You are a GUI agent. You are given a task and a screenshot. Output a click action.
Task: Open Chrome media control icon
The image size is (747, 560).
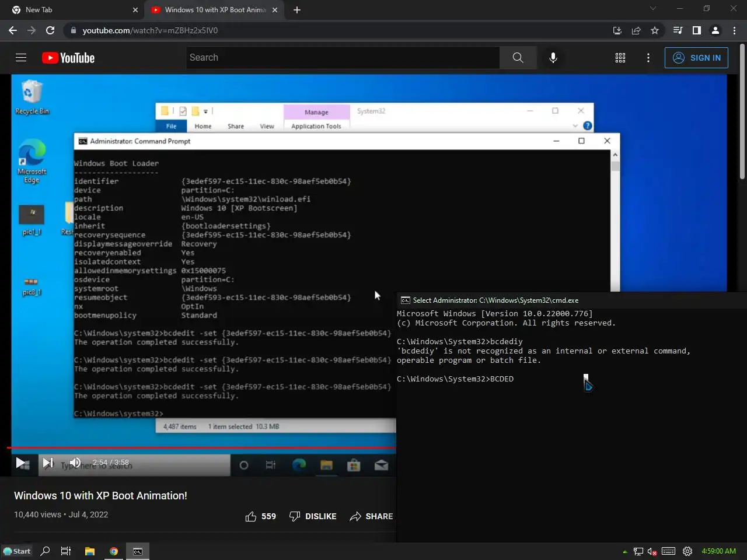point(678,30)
